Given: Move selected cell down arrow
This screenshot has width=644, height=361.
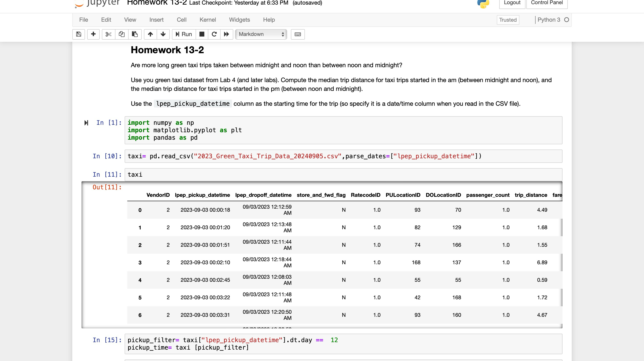Looking at the screenshot, I should pos(163,34).
